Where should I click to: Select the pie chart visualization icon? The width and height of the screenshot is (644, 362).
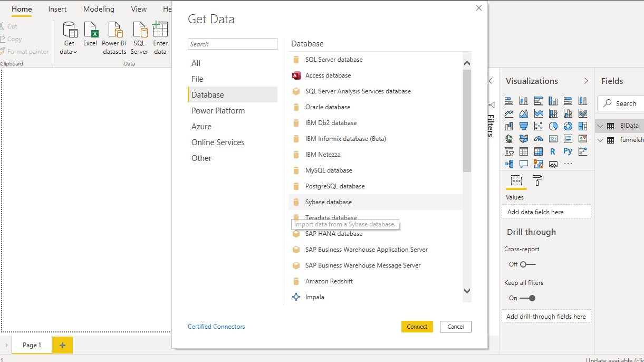(x=553, y=126)
